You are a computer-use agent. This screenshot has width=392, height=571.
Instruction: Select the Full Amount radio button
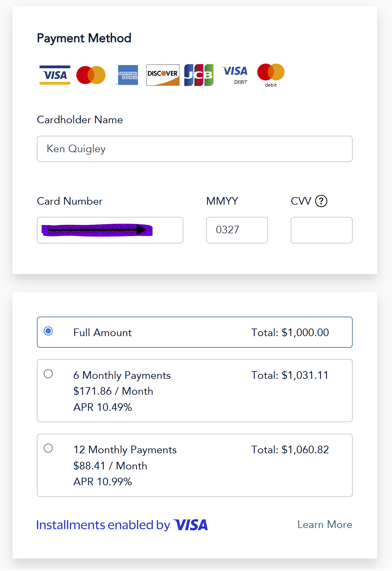click(48, 331)
